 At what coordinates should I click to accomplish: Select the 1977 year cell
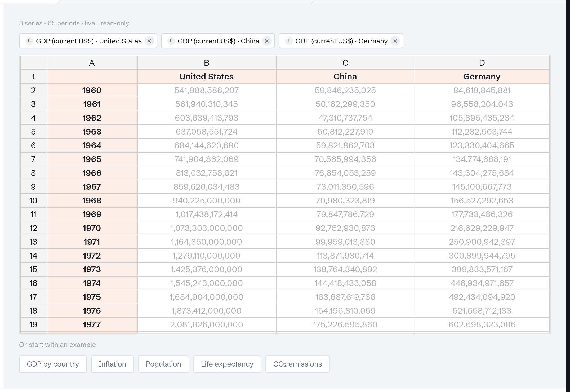(92, 324)
